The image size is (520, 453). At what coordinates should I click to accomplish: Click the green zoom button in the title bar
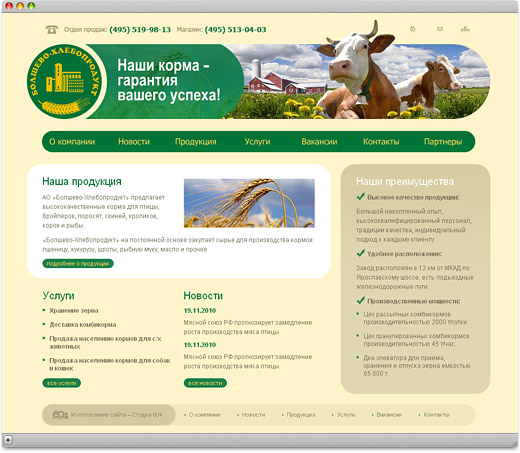click(x=31, y=6)
